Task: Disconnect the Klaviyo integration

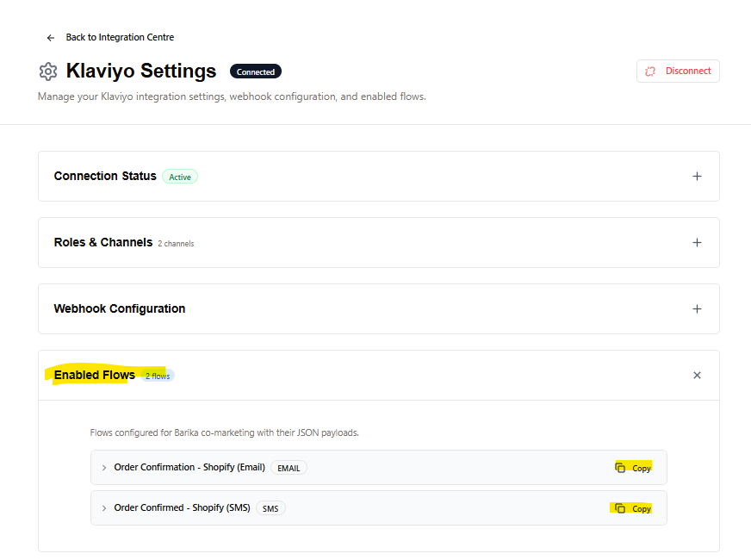Action: [678, 71]
